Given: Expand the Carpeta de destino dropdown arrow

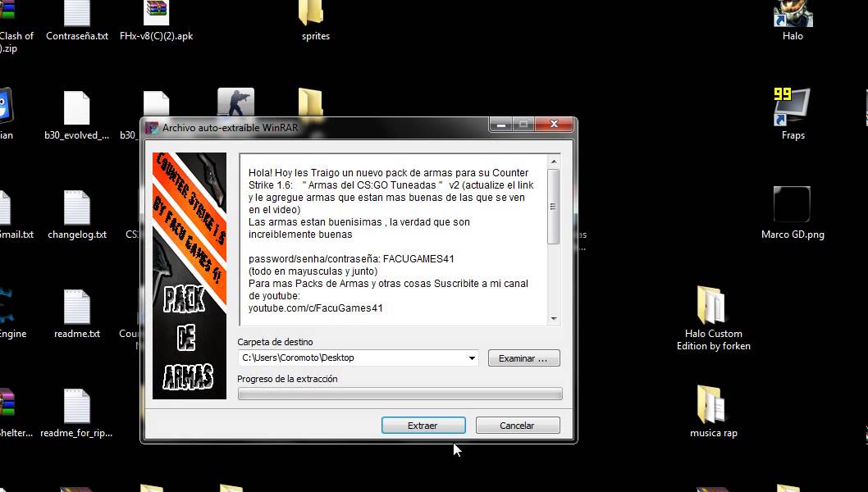Looking at the screenshot, I should 472,358.
